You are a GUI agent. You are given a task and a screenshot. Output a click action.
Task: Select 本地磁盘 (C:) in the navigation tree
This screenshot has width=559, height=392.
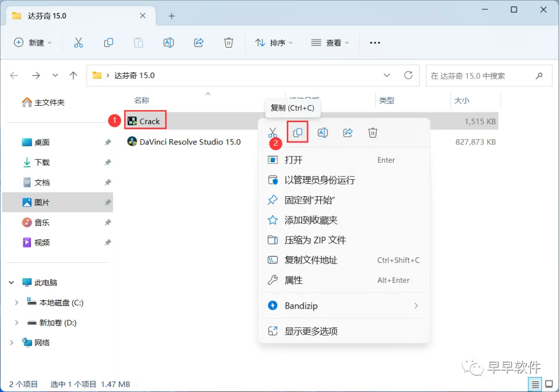point(55,302)
